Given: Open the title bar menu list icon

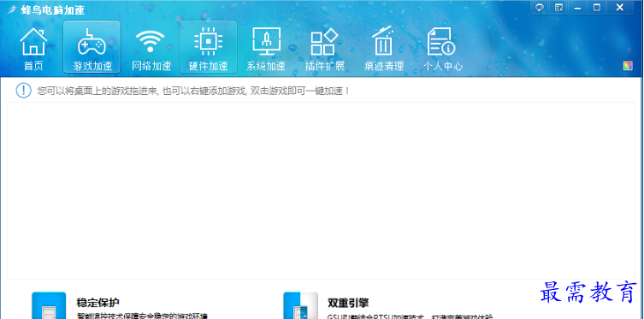Looking at the screenshot, I should point(558,8).
